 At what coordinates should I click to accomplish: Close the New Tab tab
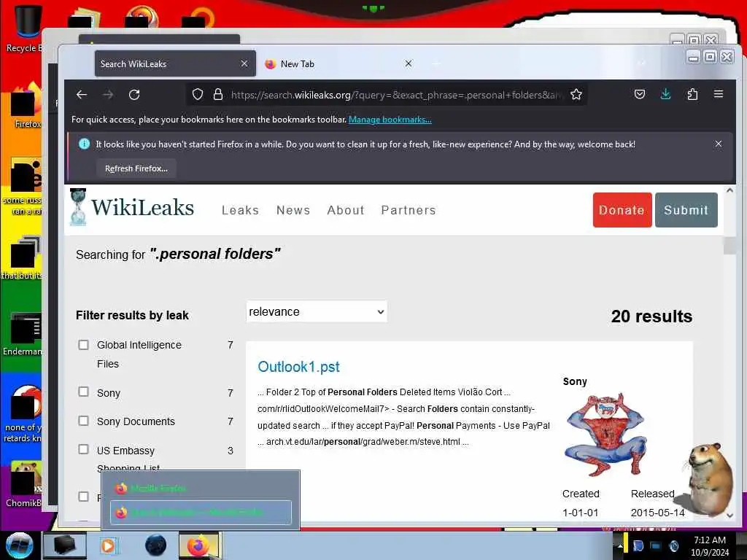coord(409,63)
